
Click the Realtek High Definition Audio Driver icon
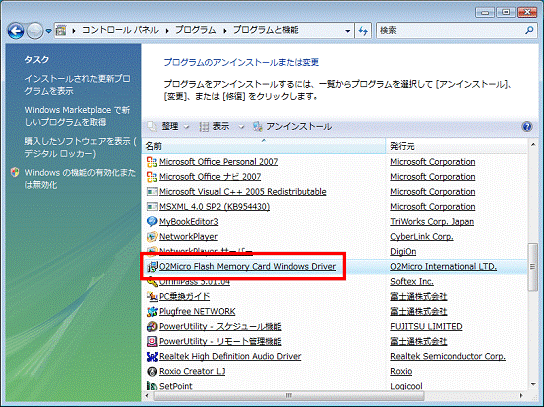pos(152,356)
